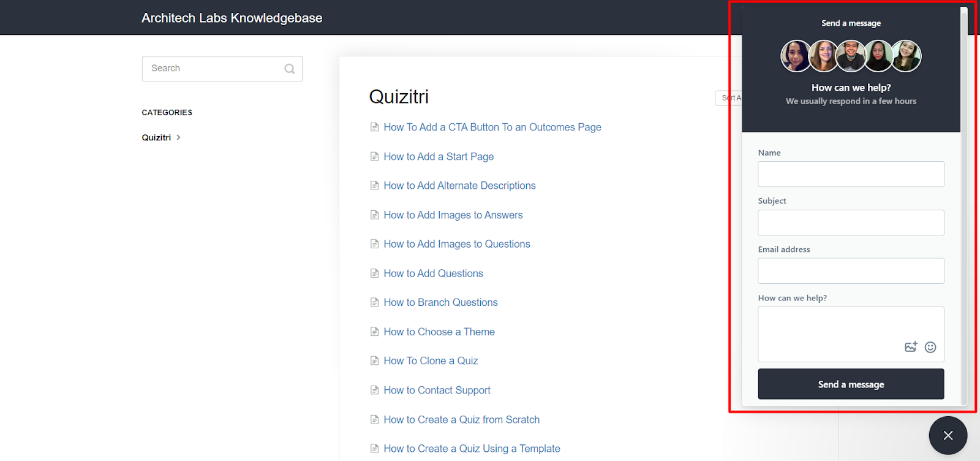980x461 pixels.
Task: Click document icon beside How To Clone a Quiz
Action: click(374, 360)
